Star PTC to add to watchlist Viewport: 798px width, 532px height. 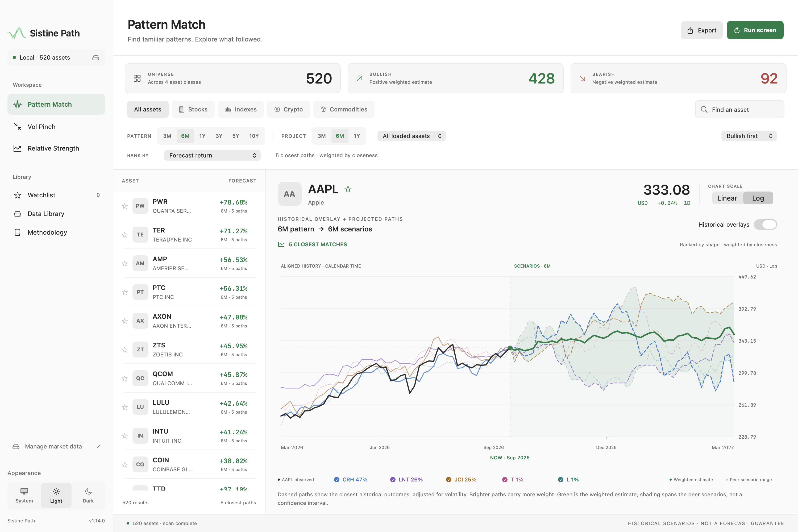click(x=125, y=292)
